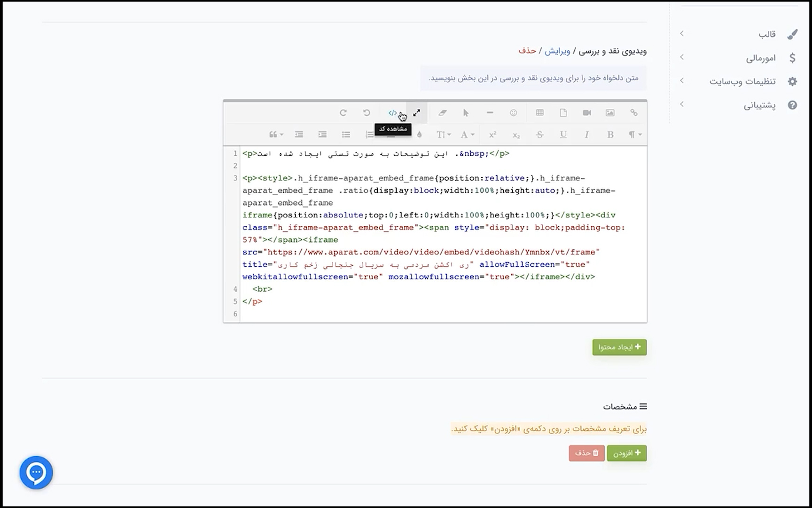Image resolution: width=812 pixels, height=508 pixels.
Task: Open the emoticon picker
Action: click(x=514, y=113)
